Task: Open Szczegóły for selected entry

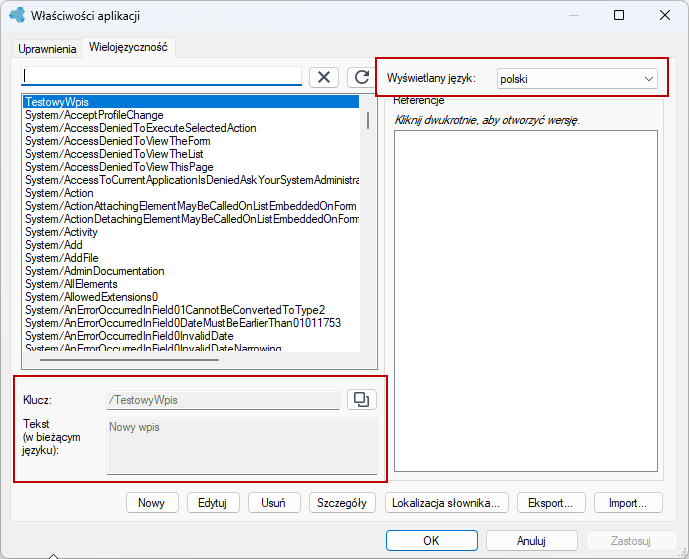Action: pyautogui.click(x=342, y=503)
